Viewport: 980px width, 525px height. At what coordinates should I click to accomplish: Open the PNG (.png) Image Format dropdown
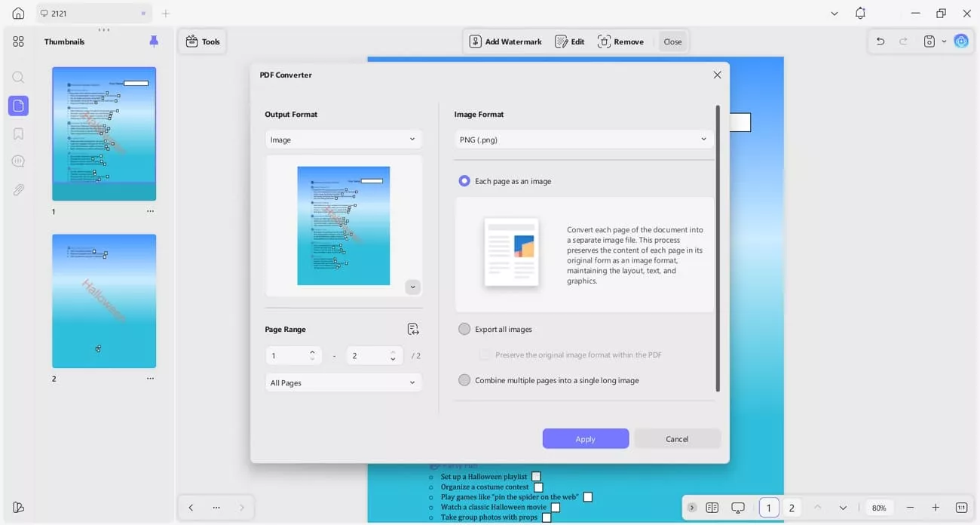pyautogui.click(x=583, y=139)
